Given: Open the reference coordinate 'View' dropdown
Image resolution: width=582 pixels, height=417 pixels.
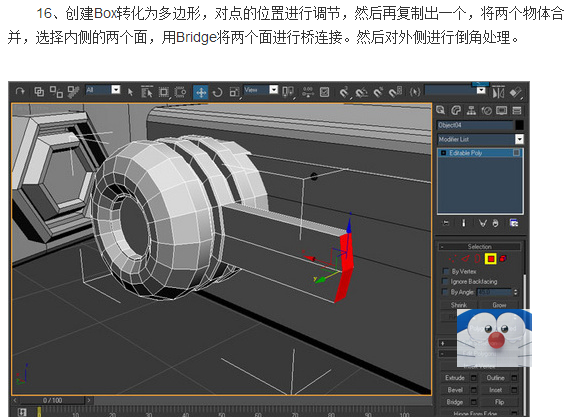Looking at the screenshot, I should click(x=274, y=89).
